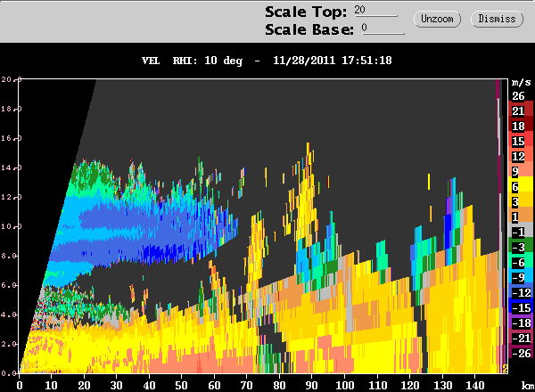The image size is (535, 392).
Task: Select the 1 m/s orange legend swatch
Action: (x=521, y=215)
